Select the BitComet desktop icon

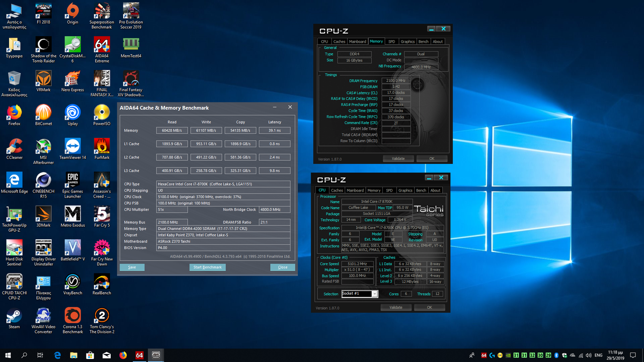[43, 115]
